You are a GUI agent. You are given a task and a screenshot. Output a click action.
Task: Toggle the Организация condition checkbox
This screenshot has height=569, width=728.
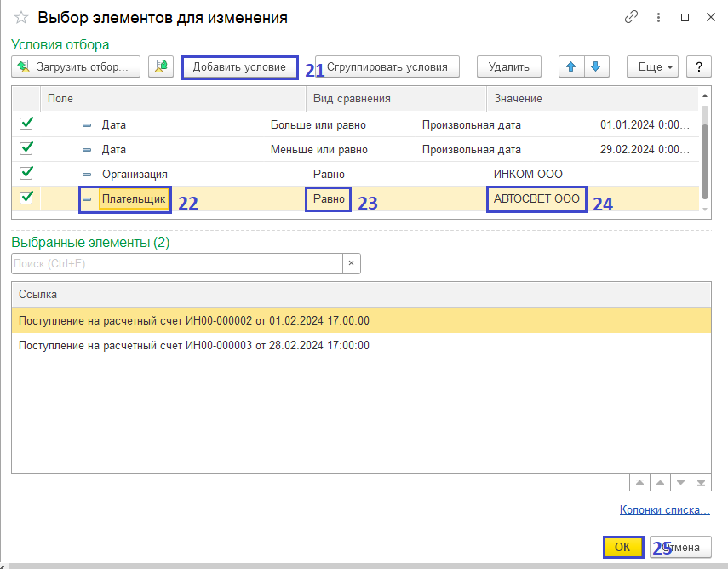[x=26, y=173]
